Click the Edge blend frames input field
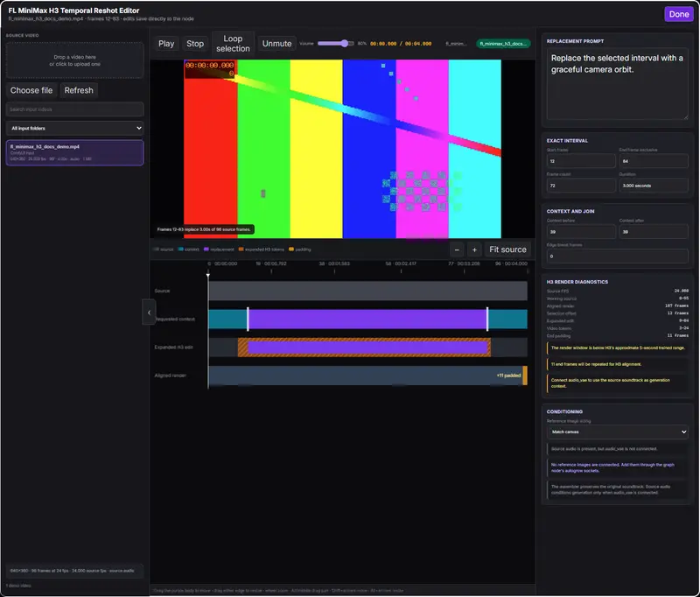The height and width of the screenshot is (597, 700). click(x=618, y=256)
